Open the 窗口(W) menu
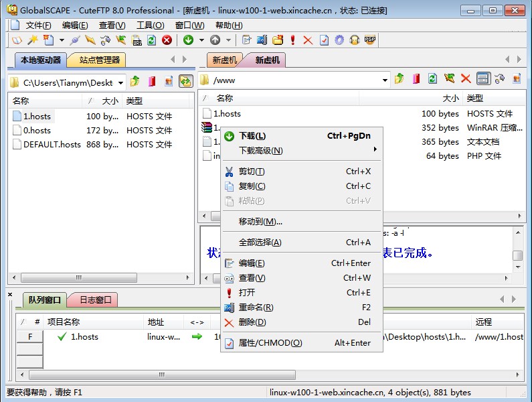The width and height of the screenshot is (532, 402). [189, 25]
